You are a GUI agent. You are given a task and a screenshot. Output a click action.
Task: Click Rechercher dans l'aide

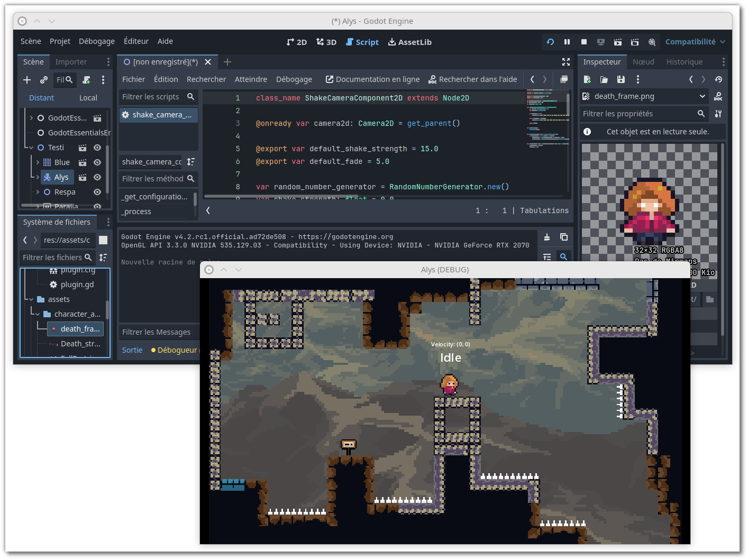pyautogui.click(x=473, y=79)
